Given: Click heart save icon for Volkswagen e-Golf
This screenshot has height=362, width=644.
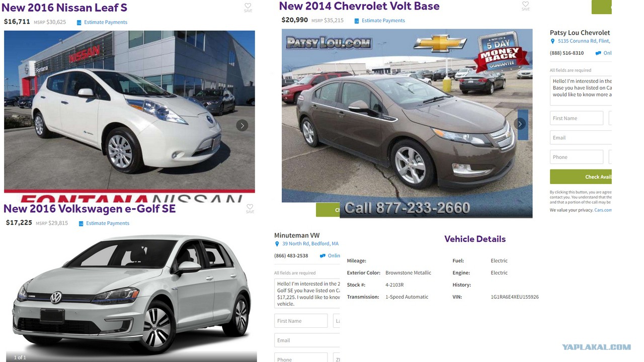Looking at the screenshot, I should 250,207.
